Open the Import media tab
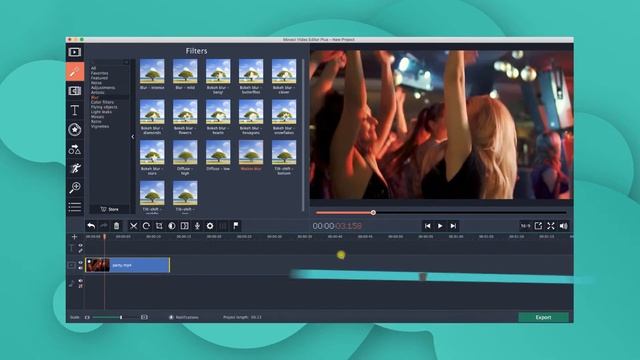This screenshot has width=640, height=360. click(x=75, y=52)
